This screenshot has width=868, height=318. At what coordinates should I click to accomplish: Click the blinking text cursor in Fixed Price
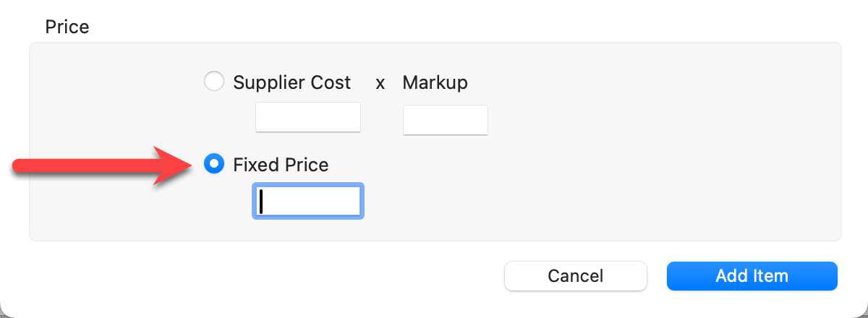point(262,202)
